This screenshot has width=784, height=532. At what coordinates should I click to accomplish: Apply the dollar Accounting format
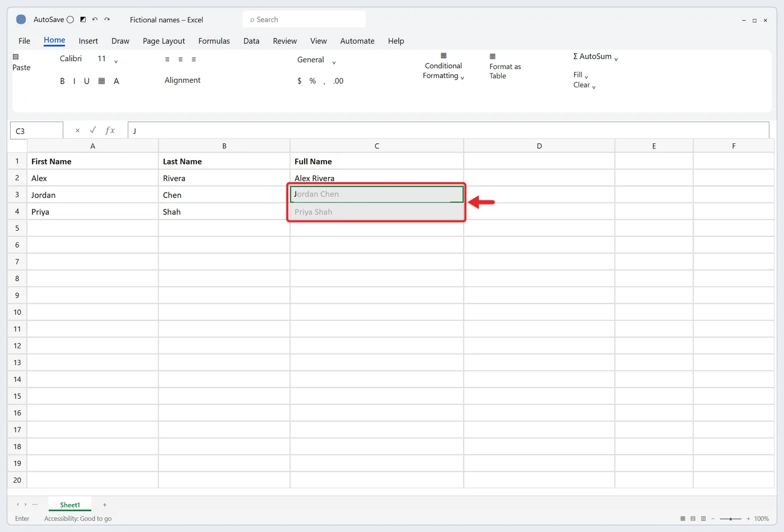coord(300,81)
